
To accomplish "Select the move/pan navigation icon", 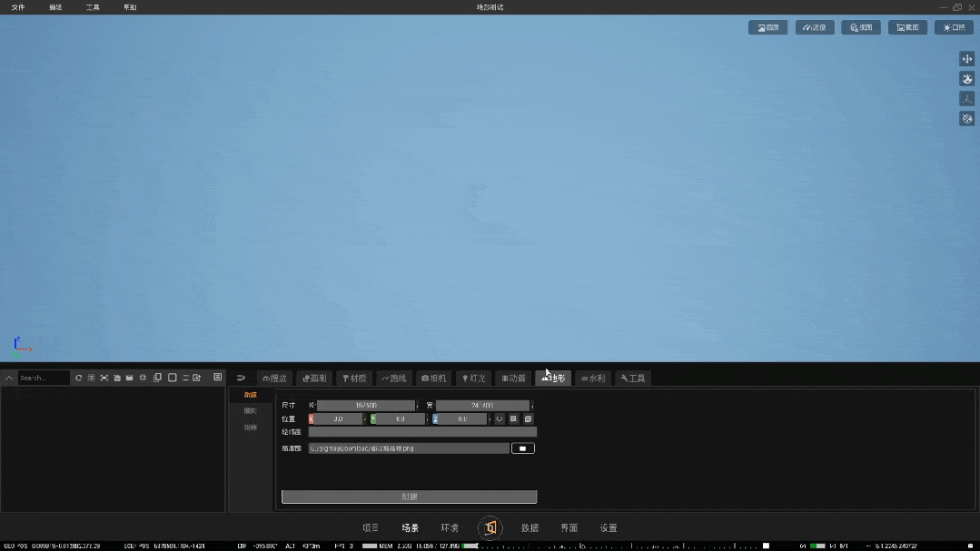I will pyautogui.click(x=967, y=59).
